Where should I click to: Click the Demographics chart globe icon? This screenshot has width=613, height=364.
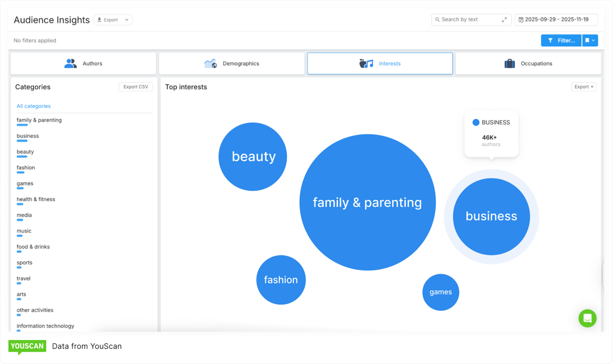(x=210, y=63)
